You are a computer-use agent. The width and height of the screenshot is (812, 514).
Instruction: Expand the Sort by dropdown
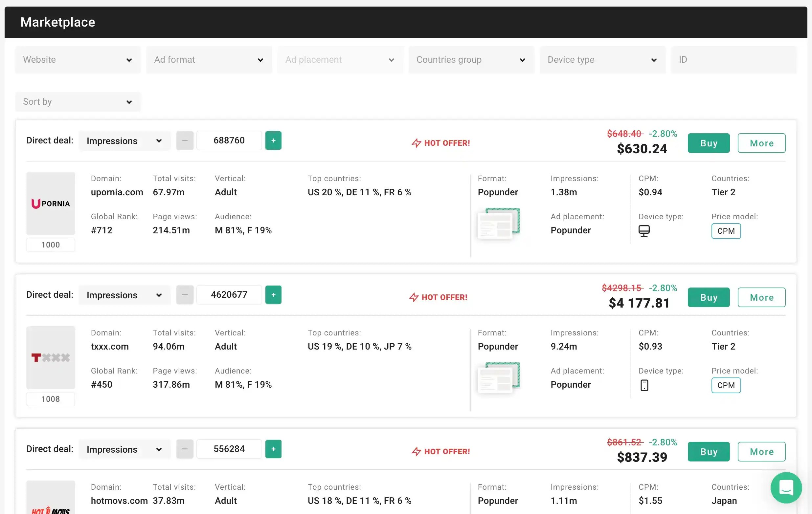tap(78, 101)
